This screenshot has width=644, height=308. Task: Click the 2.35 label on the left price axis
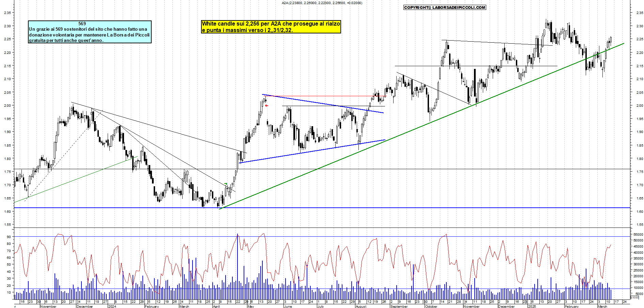pos(7,13)
